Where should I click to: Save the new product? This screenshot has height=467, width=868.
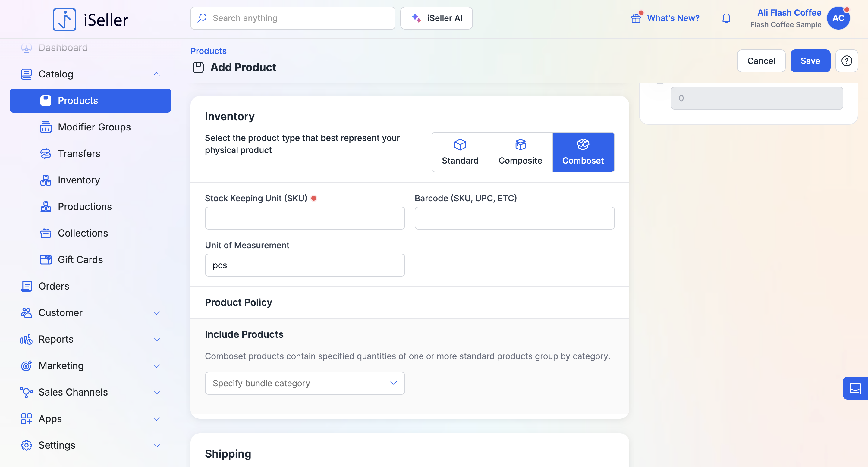click(x=810, y=61)
